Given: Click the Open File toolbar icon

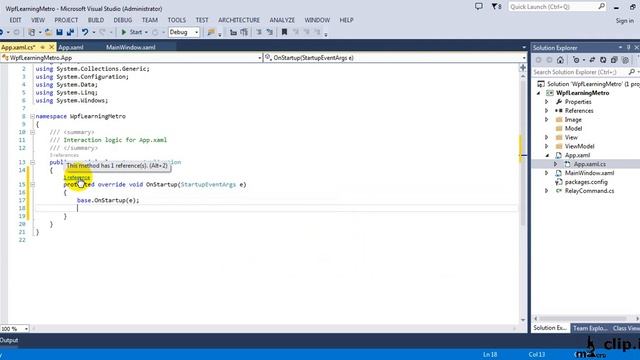Looking at the screenshot, I should [48, 32].
